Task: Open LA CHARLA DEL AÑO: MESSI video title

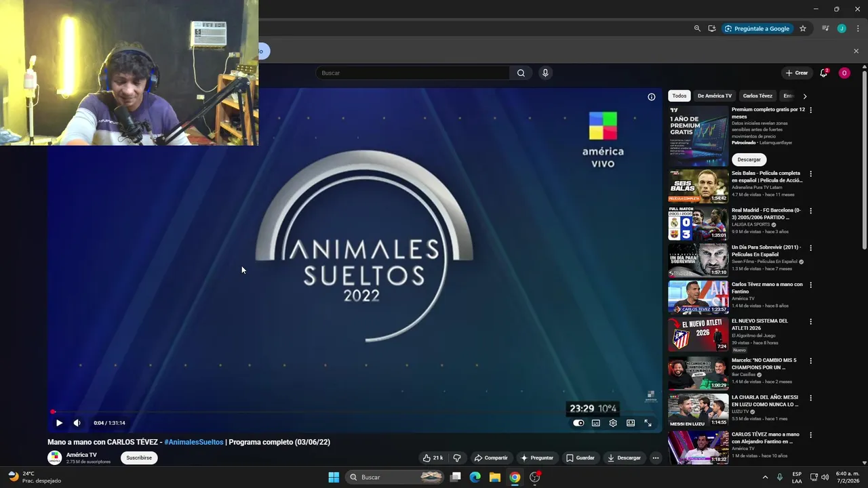Action: [765, 401]
